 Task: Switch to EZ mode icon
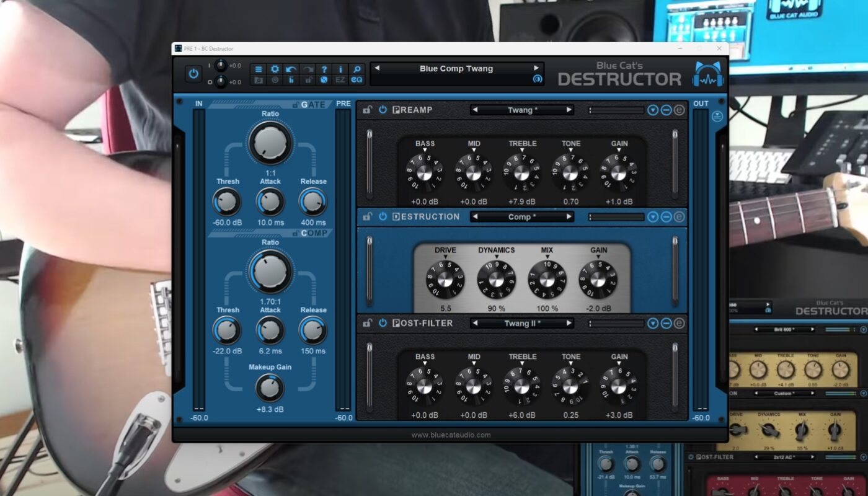[x=340, y=80]
